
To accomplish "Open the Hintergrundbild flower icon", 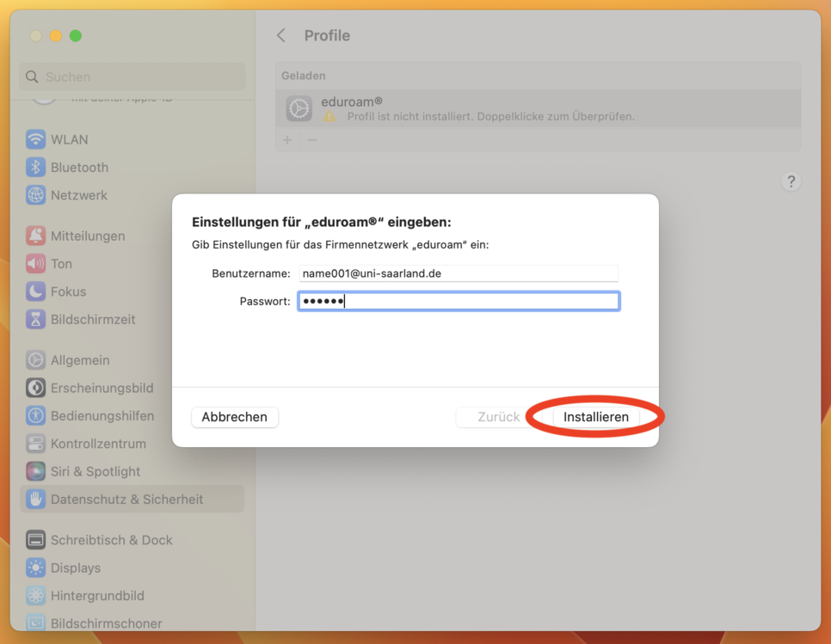I will (x=35, y=596).
